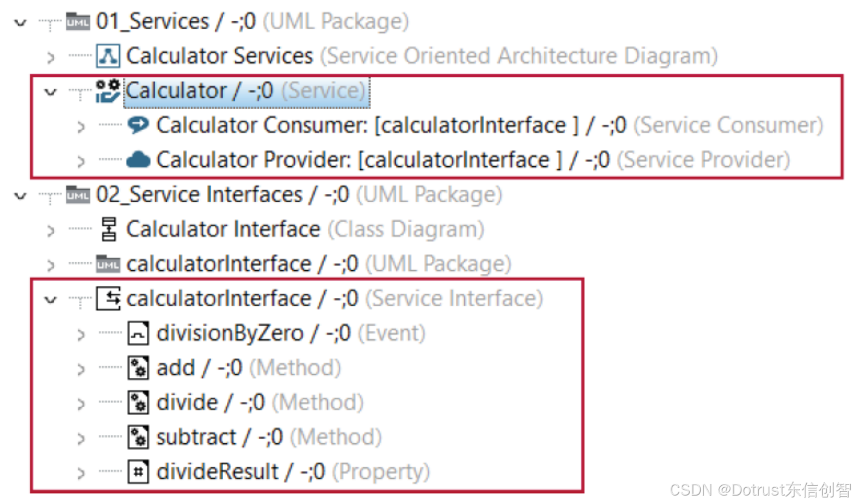
Task: Click the Service Oriented Architecture Diagram icon
Action: coord(108,56)
